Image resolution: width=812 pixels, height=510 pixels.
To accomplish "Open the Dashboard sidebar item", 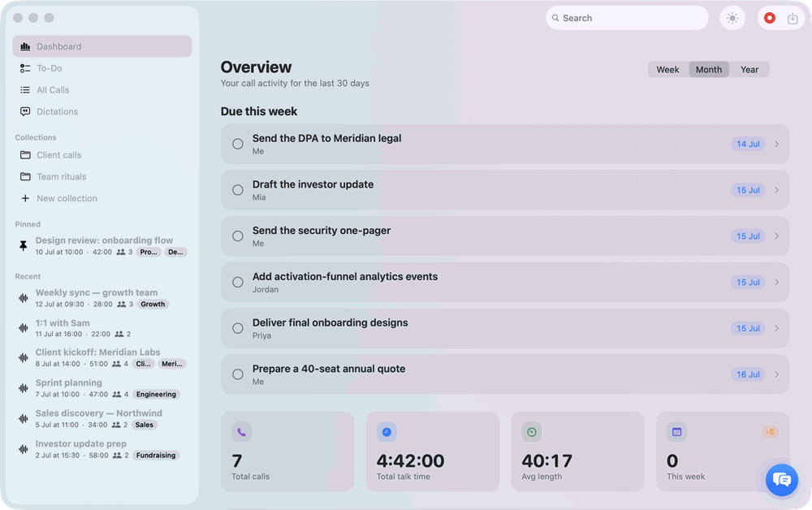I will coord(102,46).
